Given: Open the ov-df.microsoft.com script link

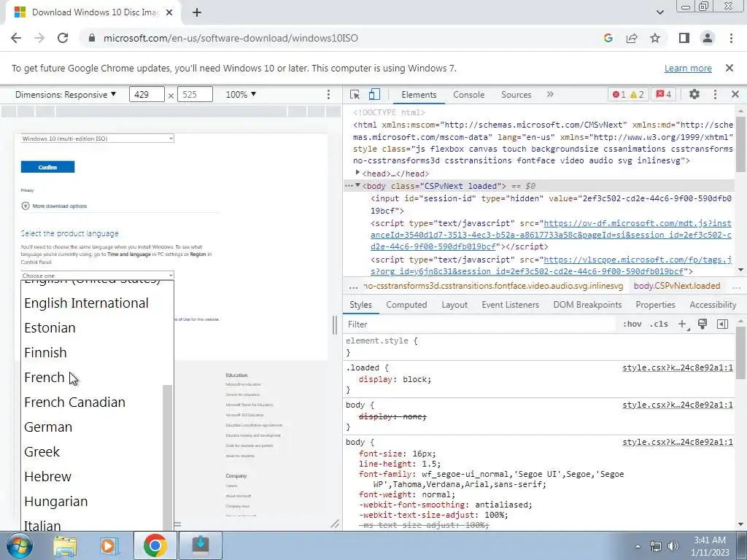Looking at the screenshot, I should [551, 235].
